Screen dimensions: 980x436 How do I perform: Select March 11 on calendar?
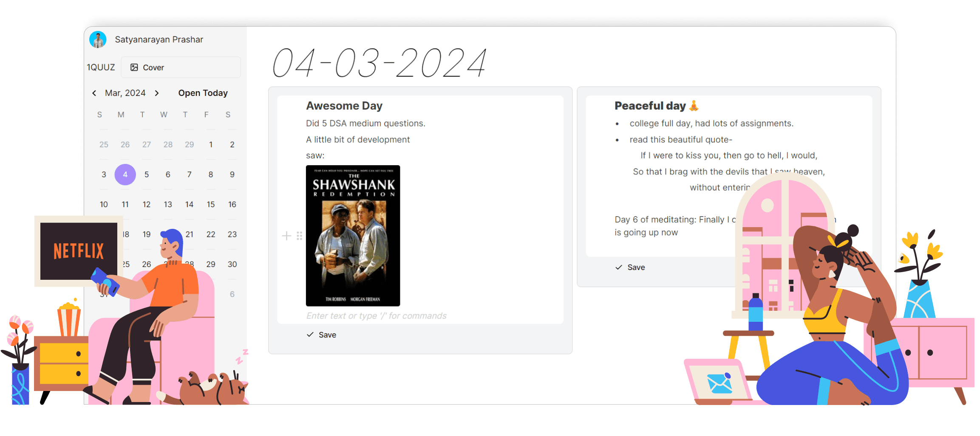[125, 205]
